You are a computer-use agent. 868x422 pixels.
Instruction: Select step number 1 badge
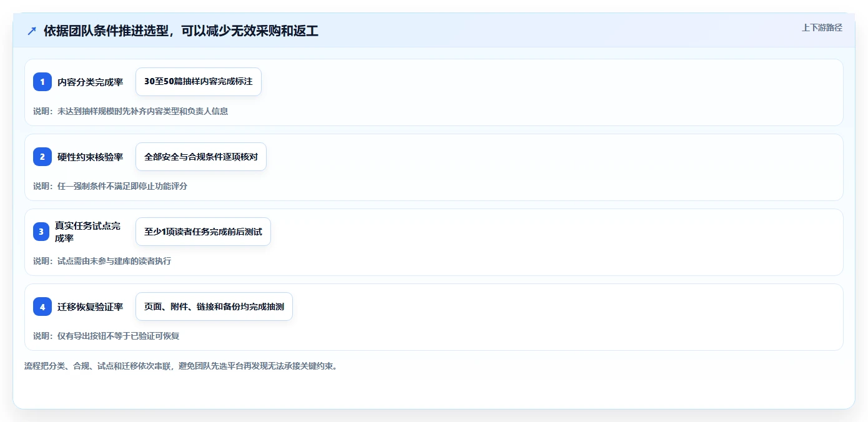pyautogui.click(x=42, y=82)
